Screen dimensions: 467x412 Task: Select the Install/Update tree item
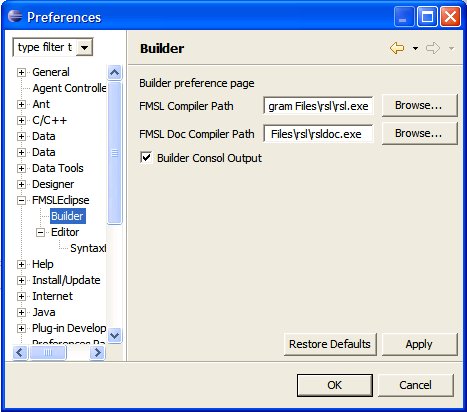66,280
